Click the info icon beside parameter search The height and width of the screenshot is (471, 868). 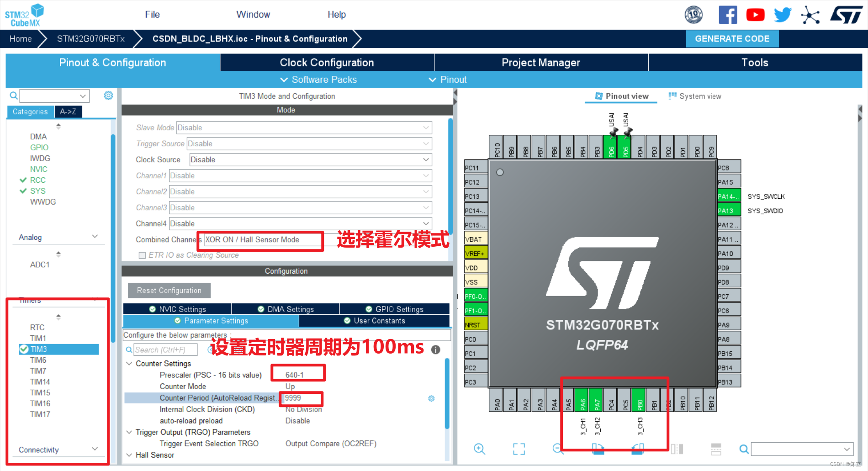436,349
